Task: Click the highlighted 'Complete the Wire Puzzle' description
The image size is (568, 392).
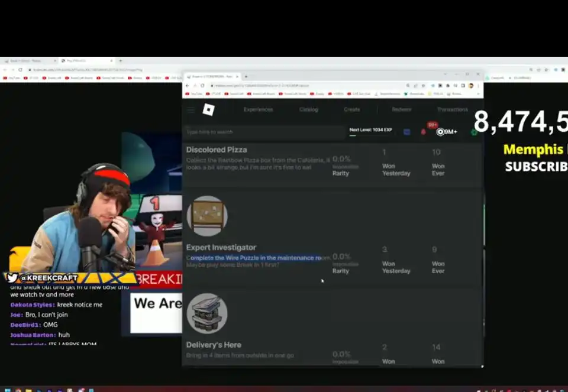Action: click(258, 258)
